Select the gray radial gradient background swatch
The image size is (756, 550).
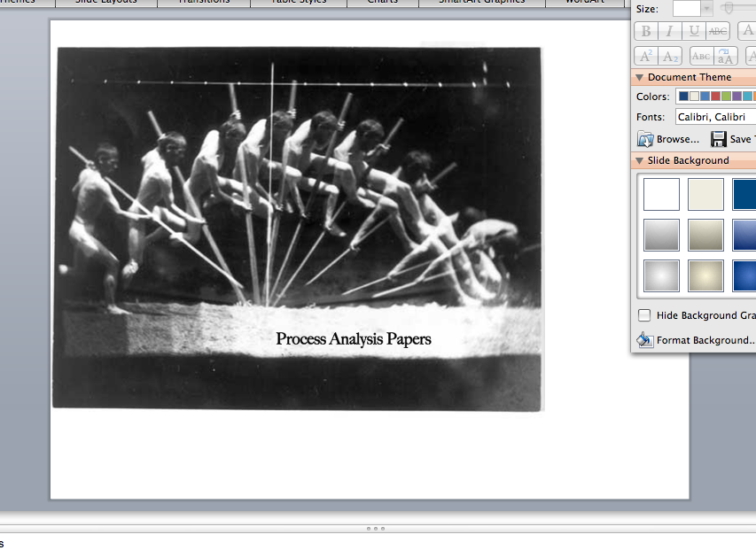[x=661, y=276]
